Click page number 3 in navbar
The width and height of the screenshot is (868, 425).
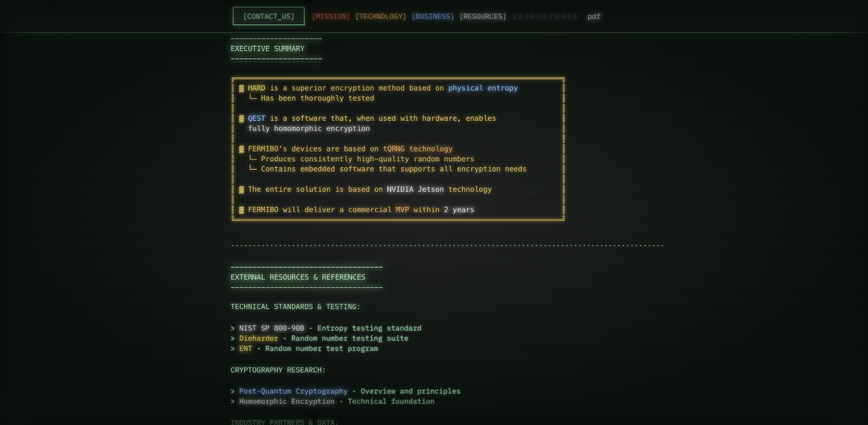click(x=526, y=16)
